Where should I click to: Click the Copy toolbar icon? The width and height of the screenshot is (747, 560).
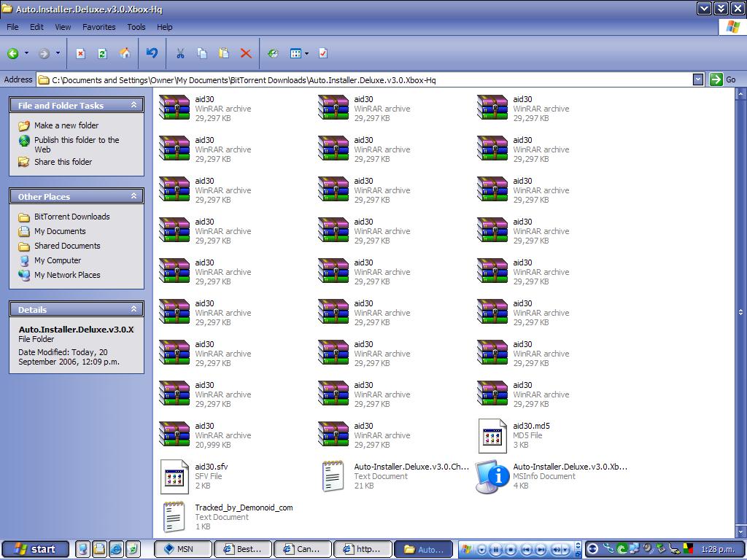click(202, 53)
